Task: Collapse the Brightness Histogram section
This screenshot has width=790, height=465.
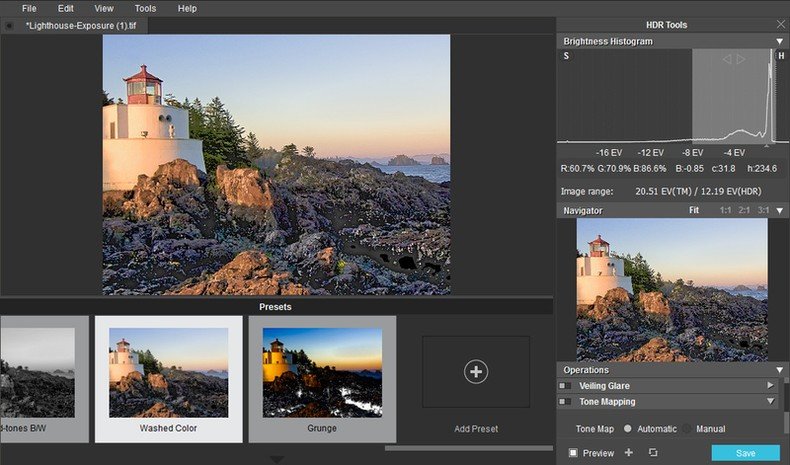Action: pos(779,42)
